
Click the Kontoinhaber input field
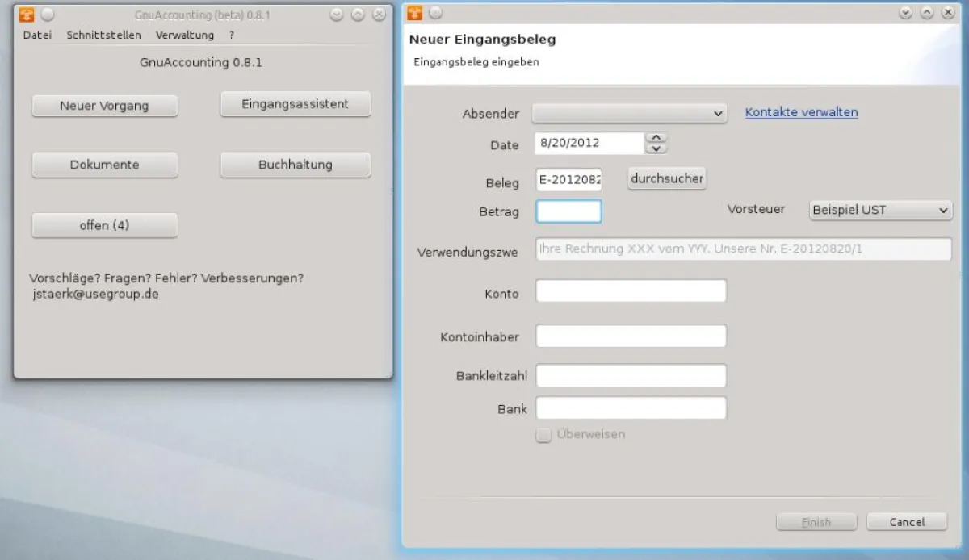(x=631, y=336)
